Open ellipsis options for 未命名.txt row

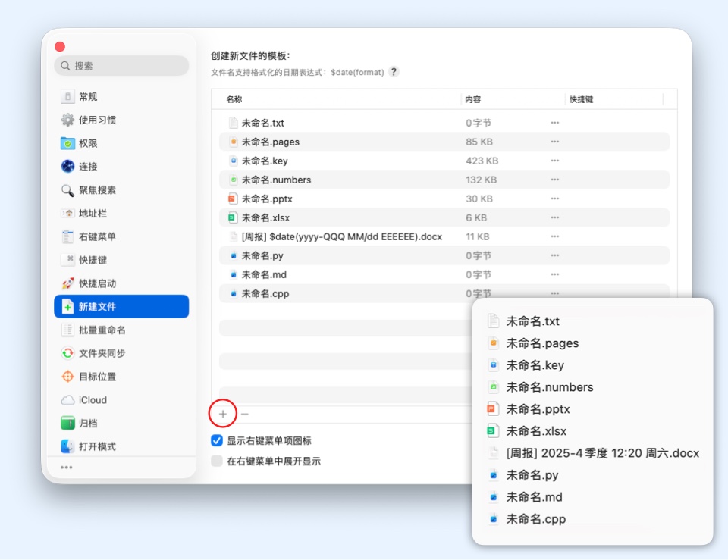click(555, 123)
